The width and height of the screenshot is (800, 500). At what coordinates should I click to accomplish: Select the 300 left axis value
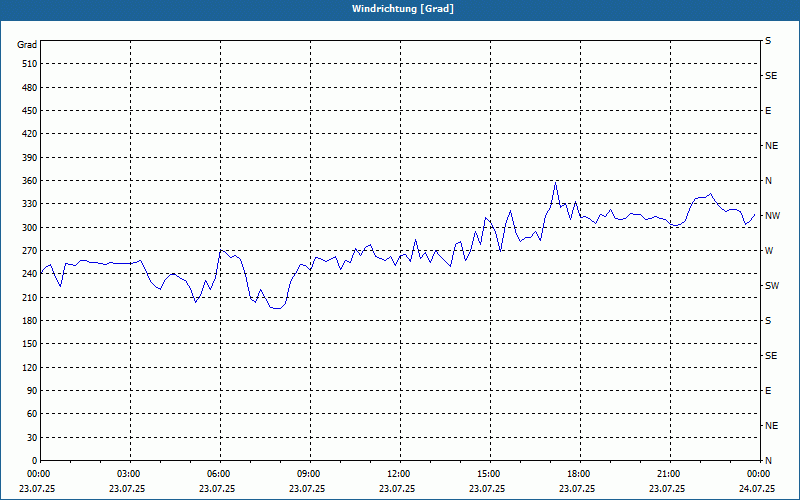click(x=30, y=227)
